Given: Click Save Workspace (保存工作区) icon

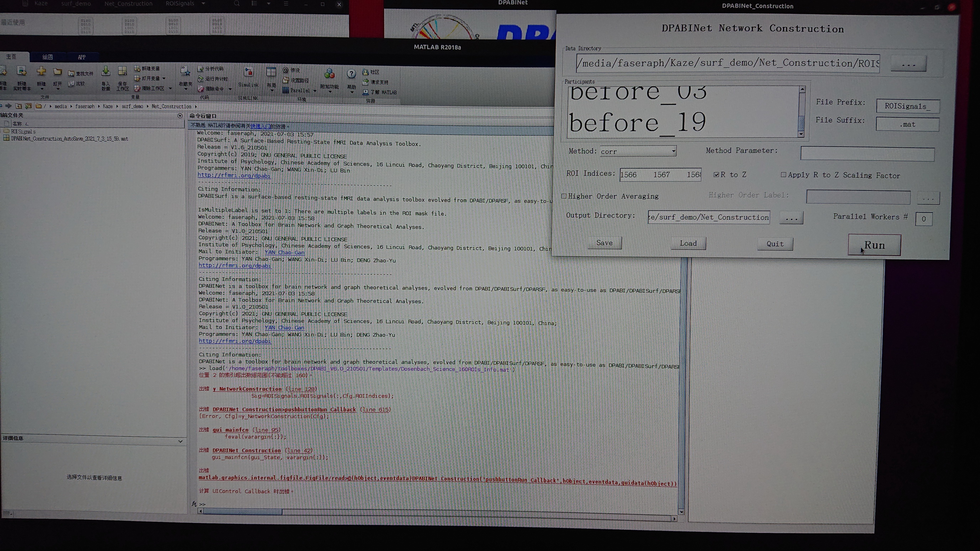Looking at the screenshot, I should [x=123, y=71].
